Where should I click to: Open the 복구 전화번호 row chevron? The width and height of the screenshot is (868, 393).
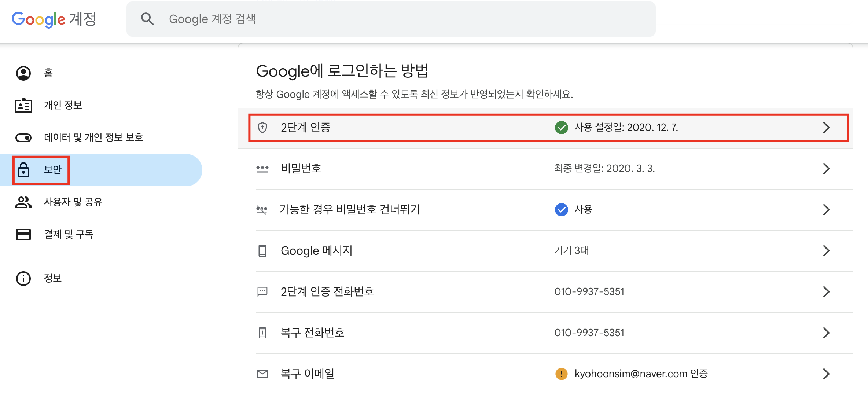(826, 333)
